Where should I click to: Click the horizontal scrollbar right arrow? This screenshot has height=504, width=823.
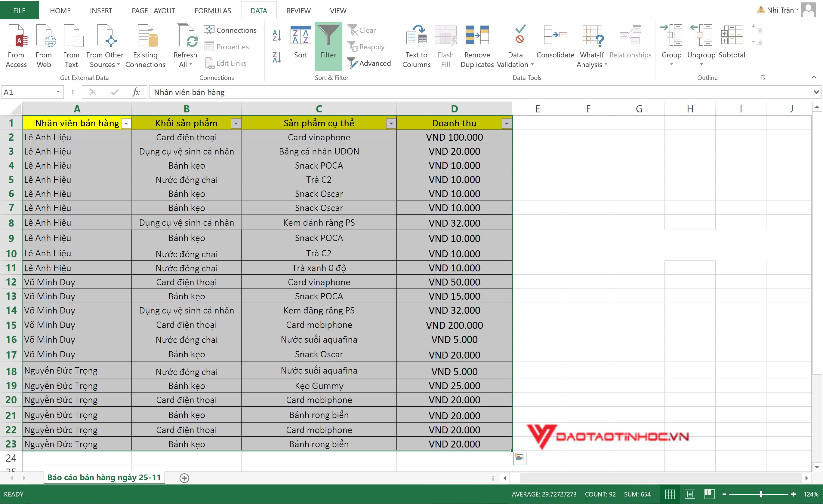807,478
